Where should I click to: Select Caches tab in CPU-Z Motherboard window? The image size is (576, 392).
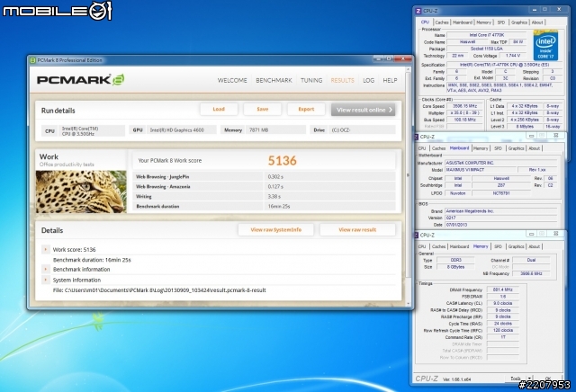438,148
